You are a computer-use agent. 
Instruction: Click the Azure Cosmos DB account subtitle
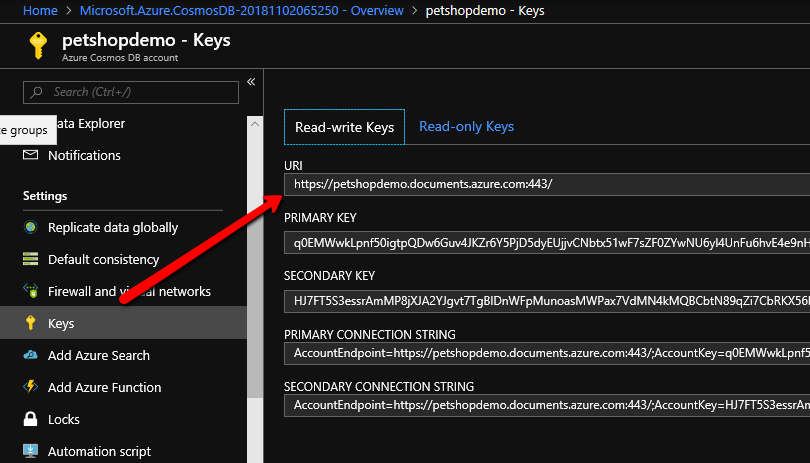(x=120, y=58)
